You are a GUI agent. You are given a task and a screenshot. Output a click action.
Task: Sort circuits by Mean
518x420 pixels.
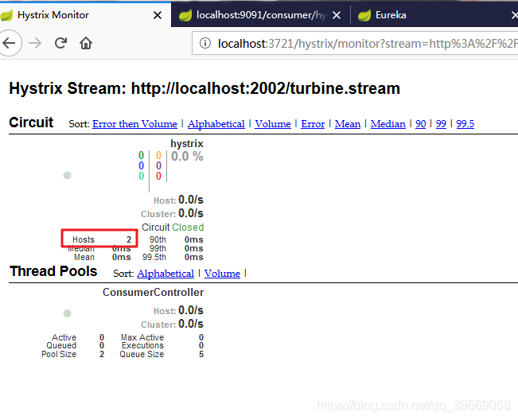(348, 124)
